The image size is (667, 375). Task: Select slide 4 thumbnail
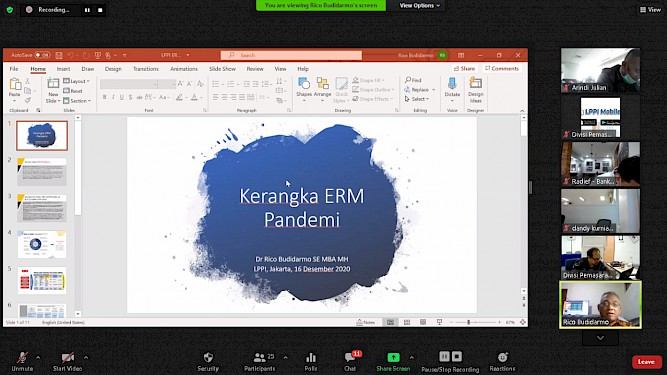tap(42, 244)
